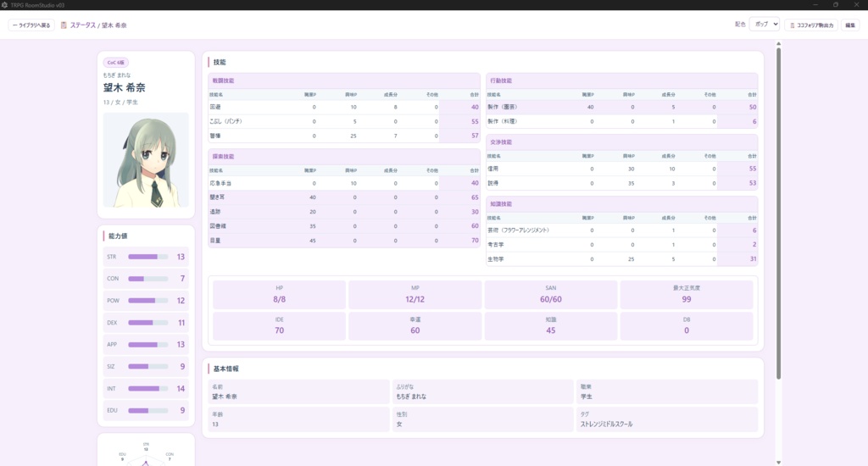The width and height of the screenshot is (868, 466).
Task: Click the MP 12/12 stat box
Action: coord(415,295)
